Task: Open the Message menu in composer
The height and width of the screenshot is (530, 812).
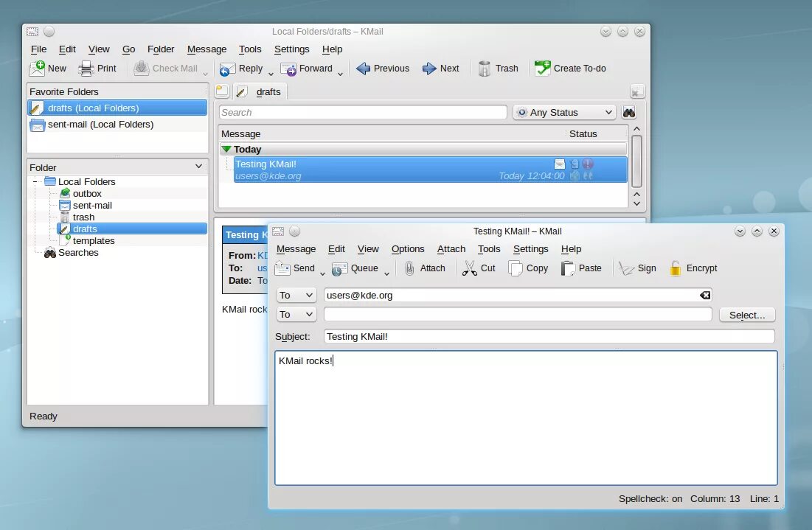Action: pos(296,249)
